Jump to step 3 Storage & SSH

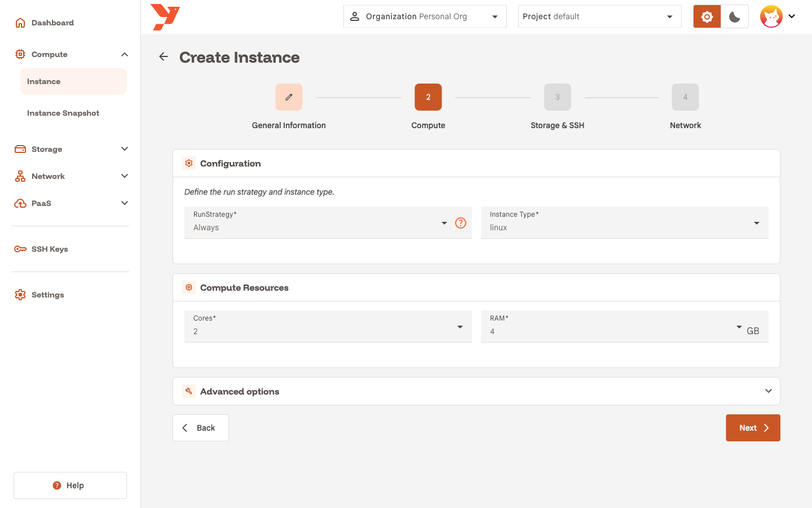(x=558, y=97)
